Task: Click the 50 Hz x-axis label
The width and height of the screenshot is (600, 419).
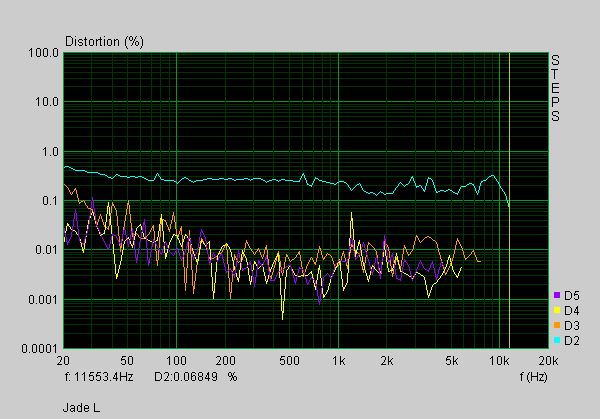Action: pos(127,361)
